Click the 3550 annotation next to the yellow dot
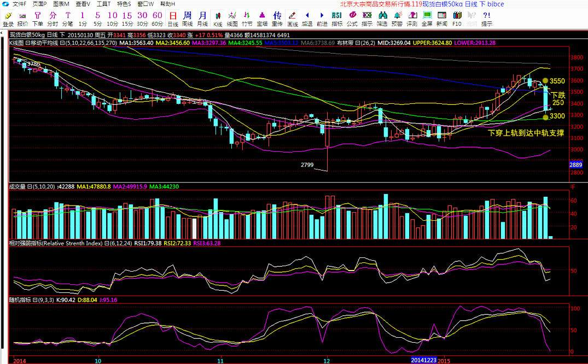 coord(557,80)
